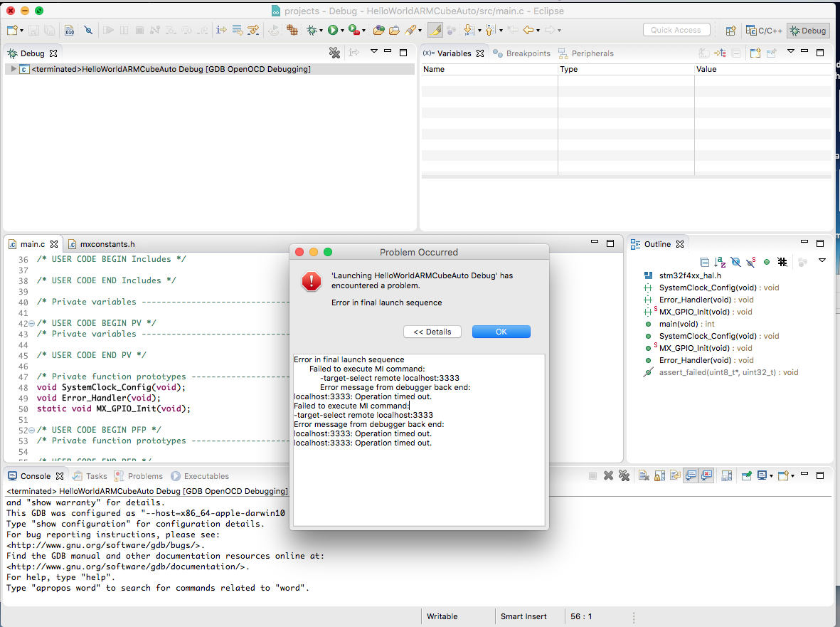Click Collapse All in Outline toolbar

pyautogui.click(x=704, y=262)
